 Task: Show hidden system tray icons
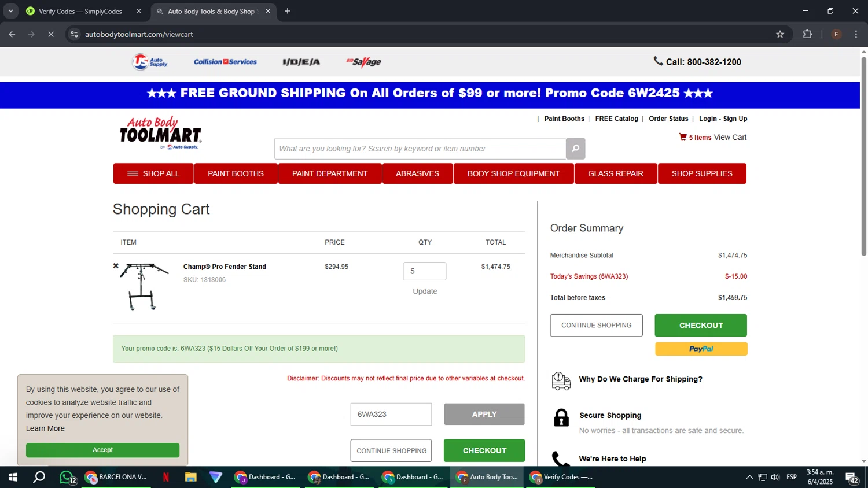pyautogui.click(x=749, y=477)
